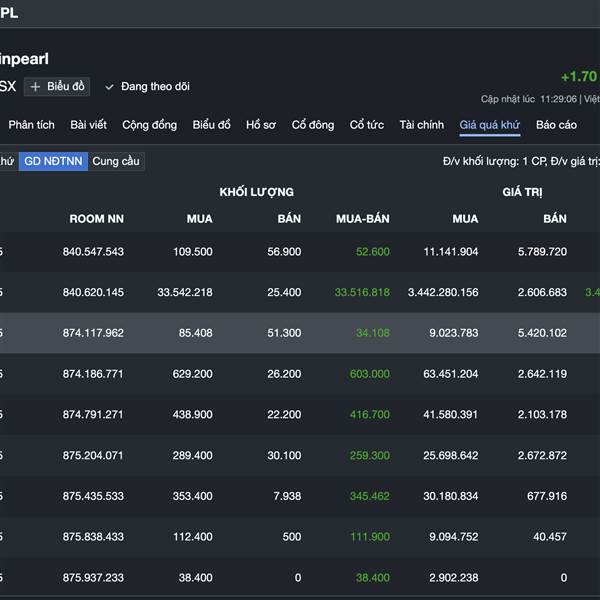Toggle the Đang theo dõi checkmark
Image resolution: width=600 pixels, height=600 pixels.
(x=109, y=87)
